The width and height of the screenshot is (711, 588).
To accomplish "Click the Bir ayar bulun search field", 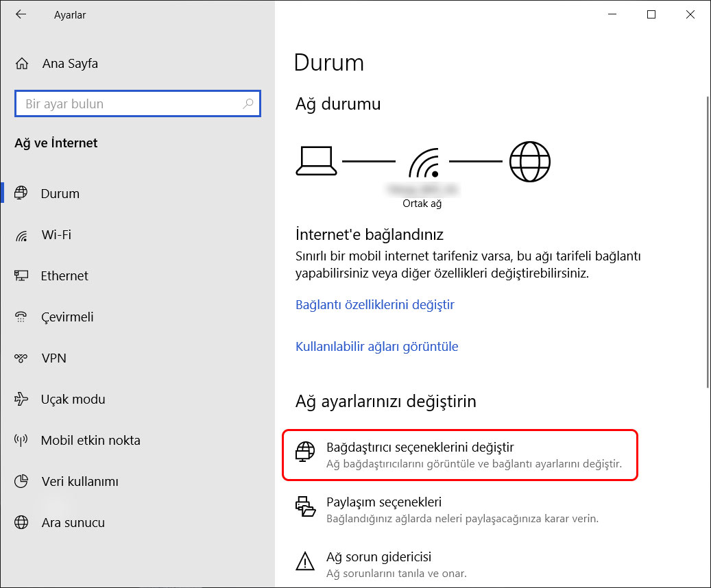I will click(130, 104).
